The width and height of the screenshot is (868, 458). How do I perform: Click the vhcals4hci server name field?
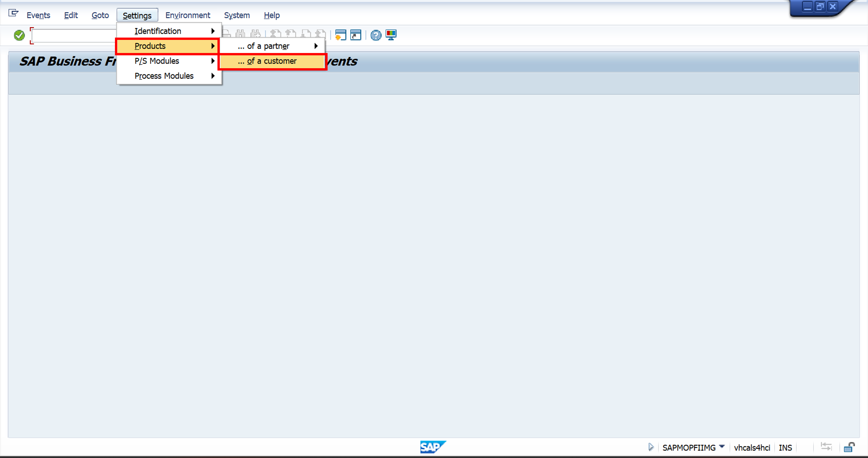(x=752, y=448)
